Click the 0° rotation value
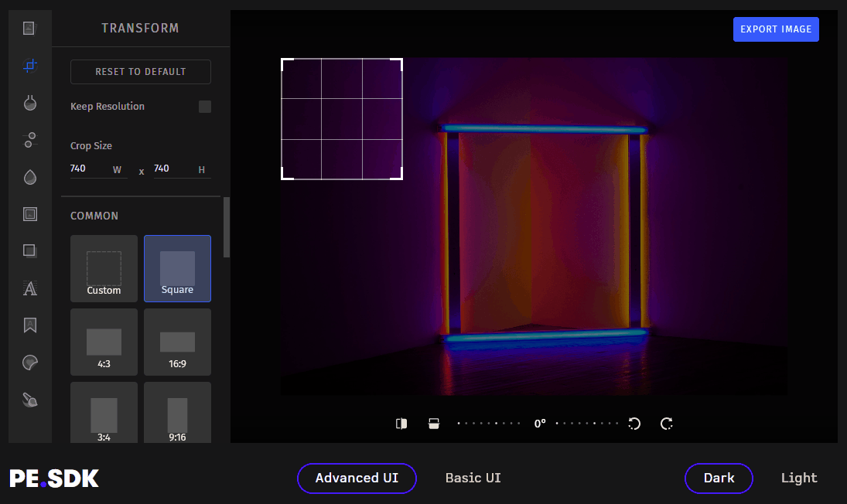 [x=540, y=424]
